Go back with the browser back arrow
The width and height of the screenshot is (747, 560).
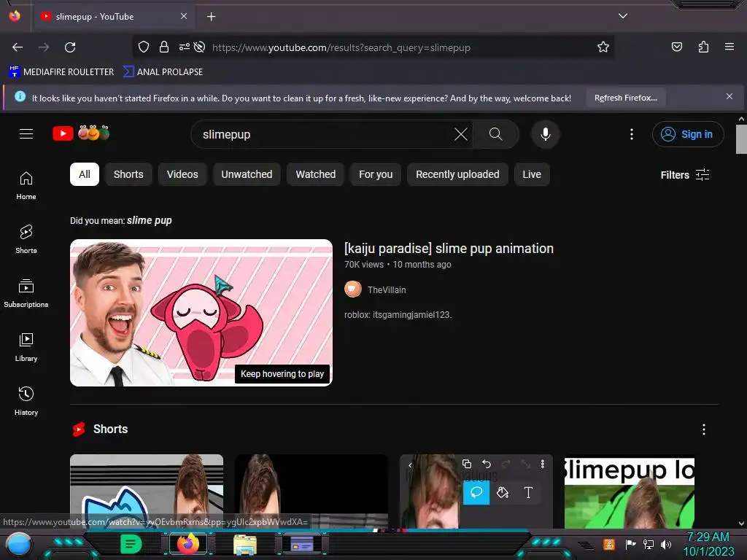[18, 47]
